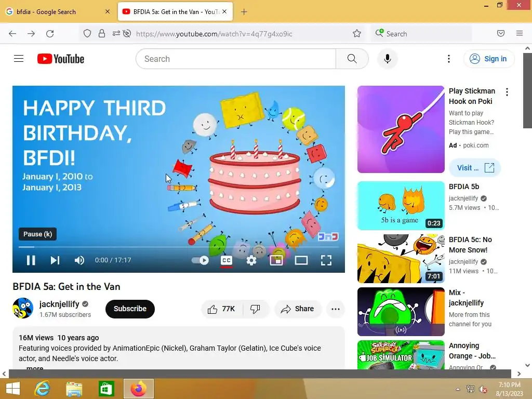
Task: Close the bfdia Google Search tab
Action: (x=108, y=11)
